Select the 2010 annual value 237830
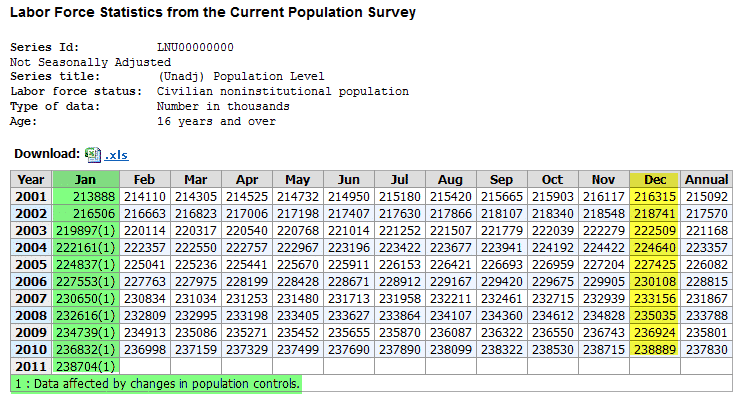 (x=706, y=349)
